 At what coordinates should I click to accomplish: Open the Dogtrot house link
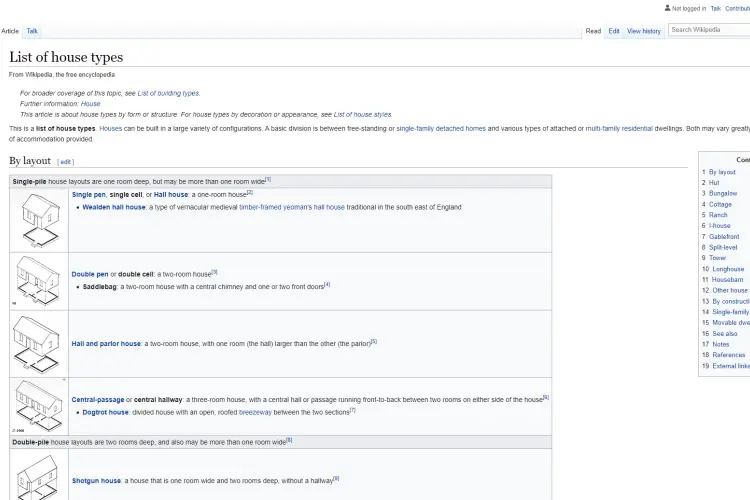pos(105,412)
